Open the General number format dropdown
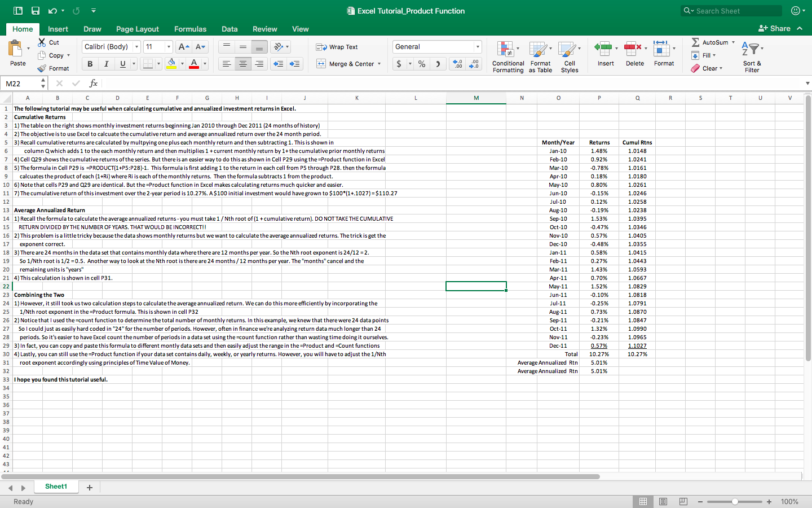Image resolution: width=812 pixels, height=508 pixels. click(437, 46)
